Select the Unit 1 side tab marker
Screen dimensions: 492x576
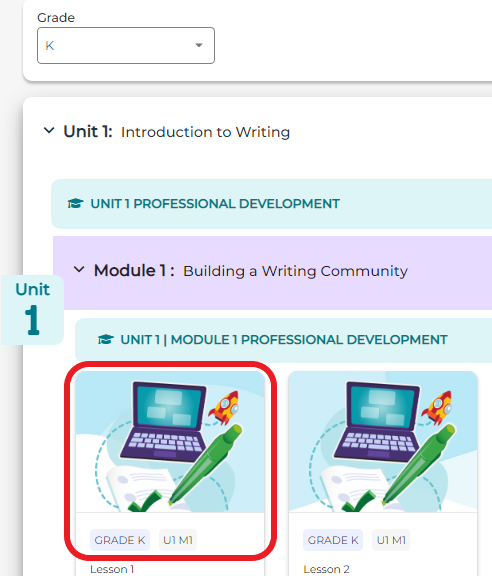(x=32, y=310)
